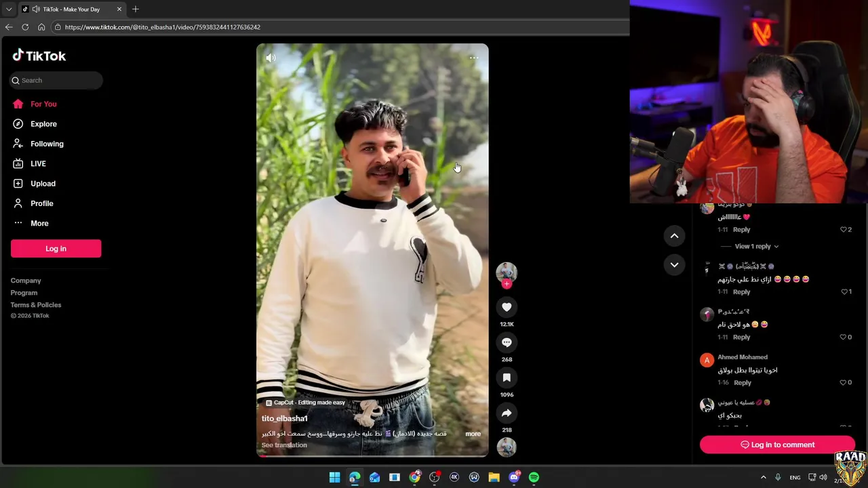Open the tito_elbasha1 username on the video
Screen dimensions: 868x488
(x=285, y=419)
